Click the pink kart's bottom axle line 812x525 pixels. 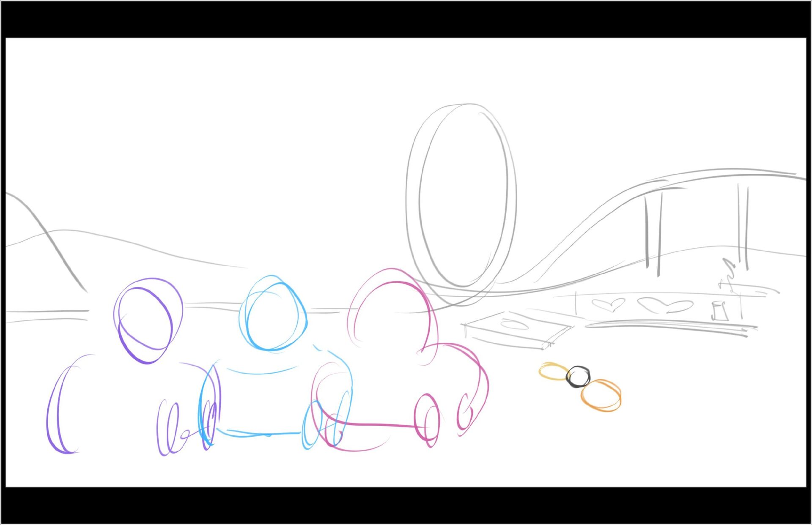click(376, 424)
